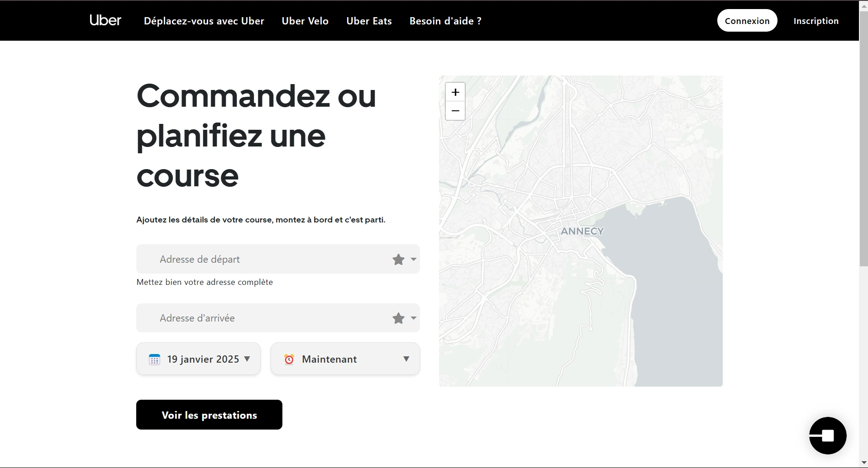Select the star icon on the departure field

coord(398,259)
